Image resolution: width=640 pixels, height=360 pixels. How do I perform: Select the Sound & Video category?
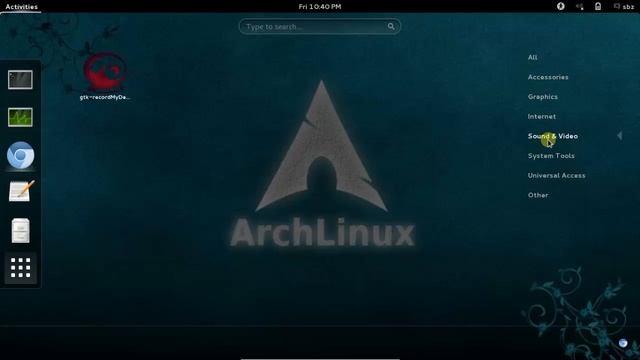click(553, 136)
